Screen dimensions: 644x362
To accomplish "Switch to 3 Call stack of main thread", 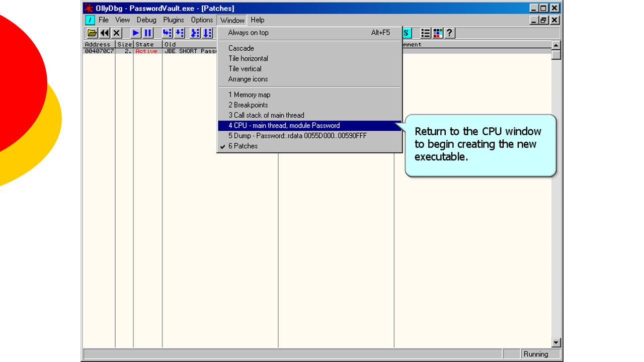I will pyautogui.click(x=309, y=115).
